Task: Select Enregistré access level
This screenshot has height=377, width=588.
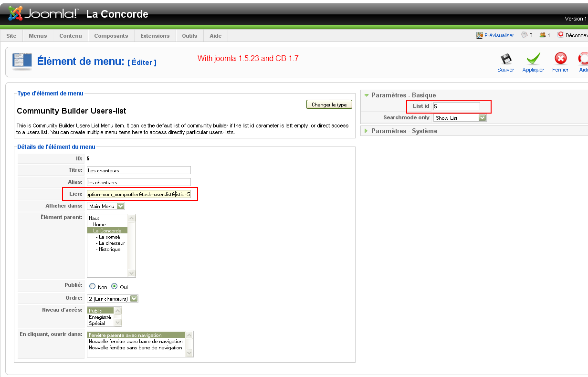Action: coord(100,317)
